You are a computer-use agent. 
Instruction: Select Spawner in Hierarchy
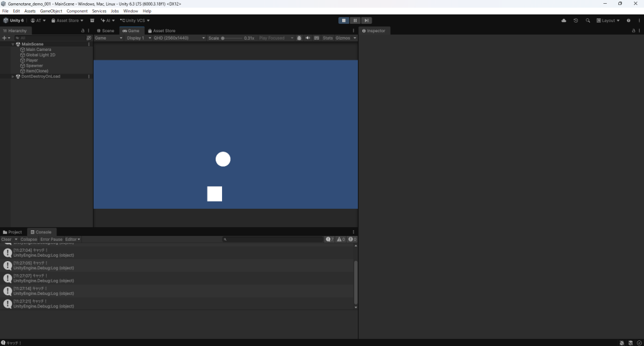click(34, 65)
